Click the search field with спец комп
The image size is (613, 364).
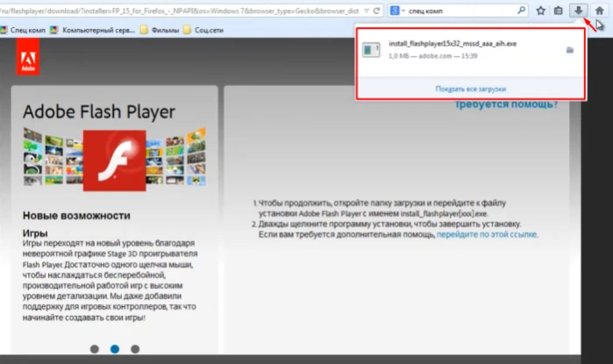click(461, 11)
